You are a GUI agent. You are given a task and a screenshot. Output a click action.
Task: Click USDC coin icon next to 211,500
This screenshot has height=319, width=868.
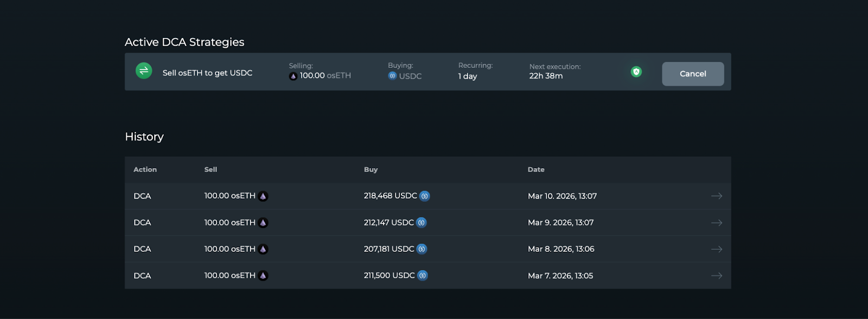tap(423, 276)
